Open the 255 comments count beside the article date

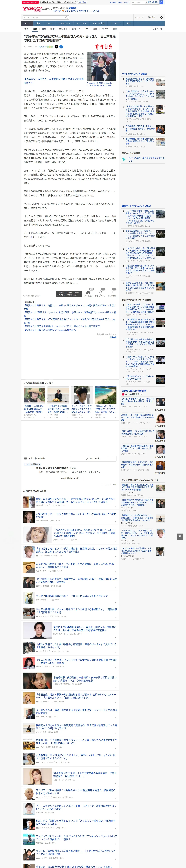(x=43, y=47)
